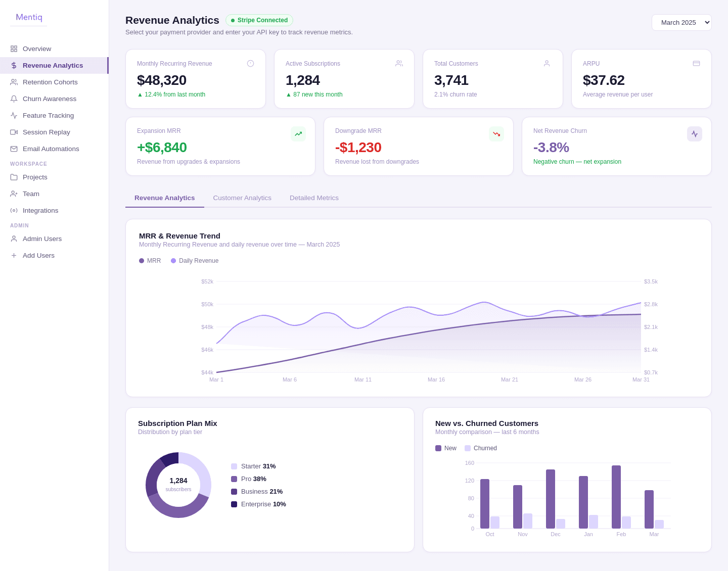The height and width of the screenshot is (571, 728).
Task: Click Add Users in the sidebar
Action: tap(38, 255)
